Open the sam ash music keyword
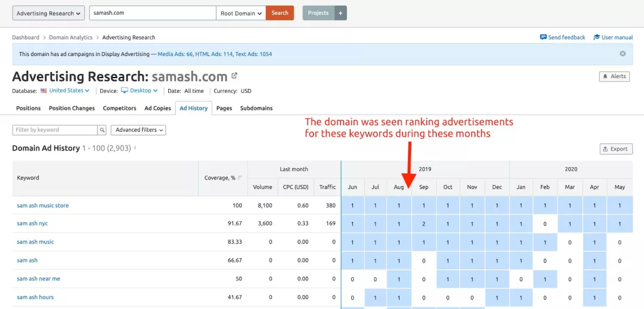 (x=35, y=242)
